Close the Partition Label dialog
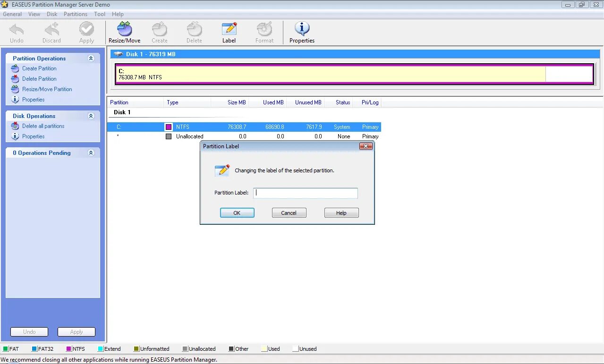The height and width of the screenshot is (364, 604). click(x=366, y=146)
